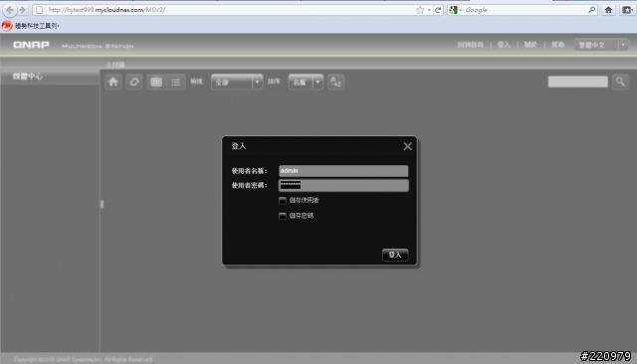Click the return-to-homepage link in header
The width and height of the screenshot is (637, 364).
(x=471, y=45)
